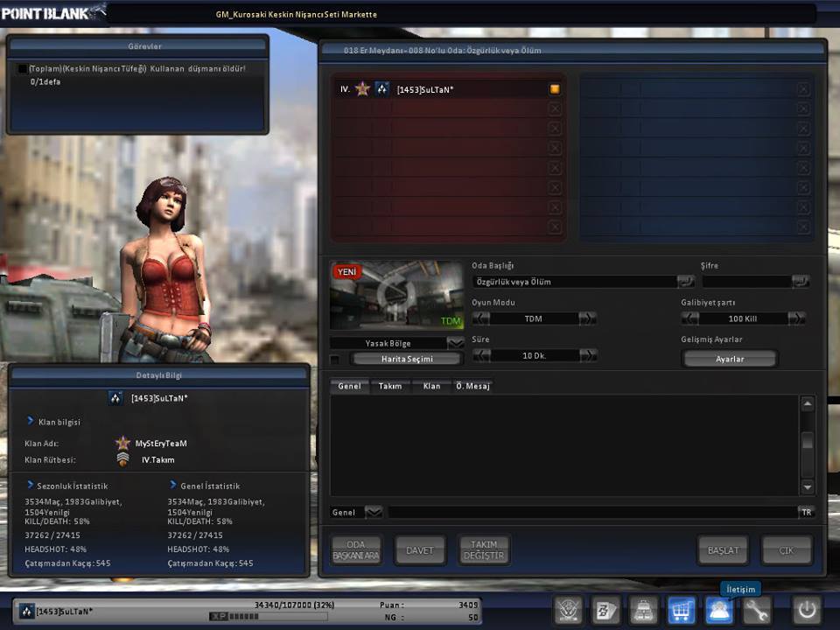Switch to the Genel chat tab
This screenshot has width=840, height=630.
349,386
